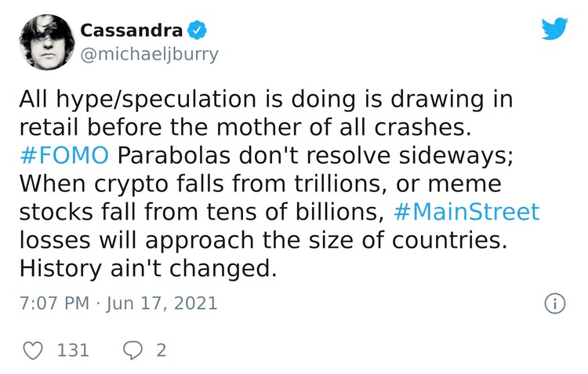Viewport: 588px width, 374px height.
Task: Click the 131 likes count
Action: click(x=74, y=350)
